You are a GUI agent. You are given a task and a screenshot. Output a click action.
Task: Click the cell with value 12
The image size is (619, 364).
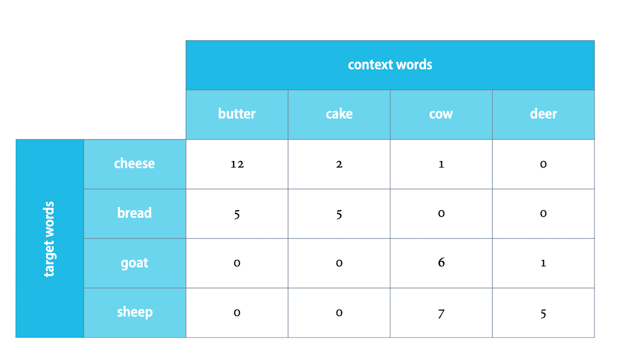click(237, 164)
